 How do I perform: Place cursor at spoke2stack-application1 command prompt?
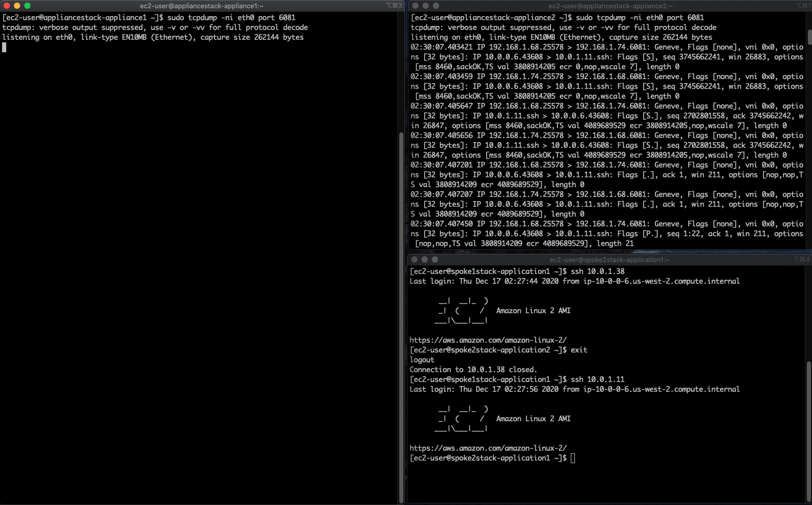[573, 458]
